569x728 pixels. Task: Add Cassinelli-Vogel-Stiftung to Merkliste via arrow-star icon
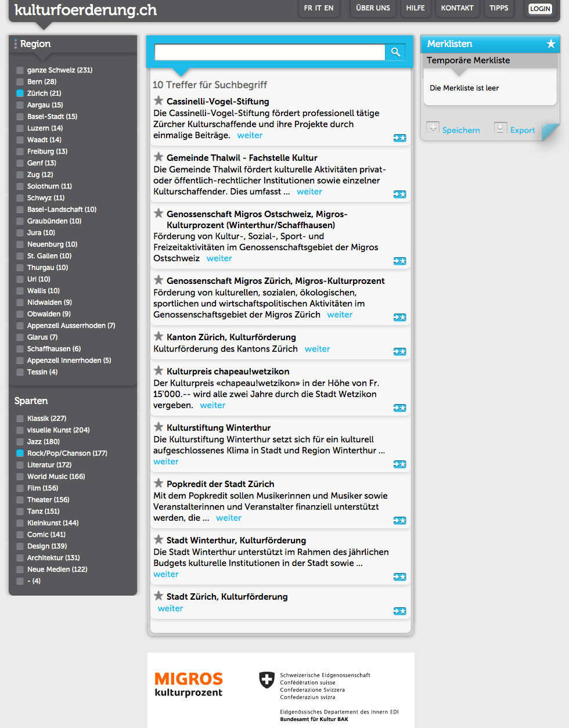(x=399, y=138)
